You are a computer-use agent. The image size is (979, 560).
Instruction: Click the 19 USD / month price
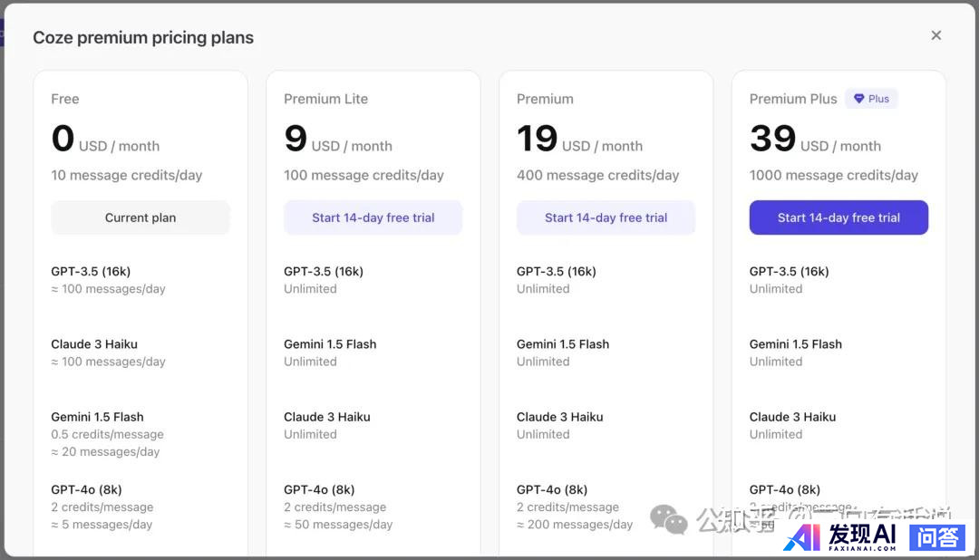pyautogui.click(x=579, y=140)
